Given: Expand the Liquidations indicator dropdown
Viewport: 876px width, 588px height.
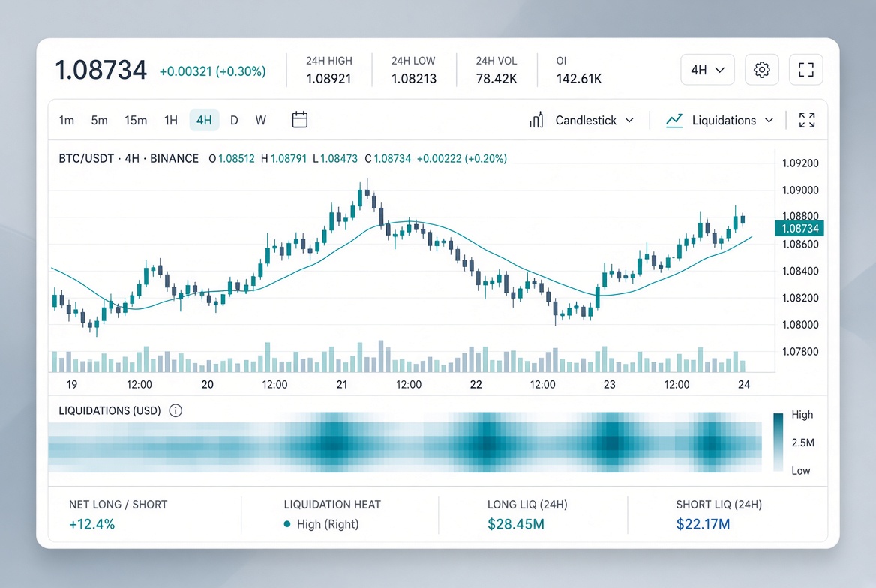Looking at the screenshot, I should tap(733, 120).
